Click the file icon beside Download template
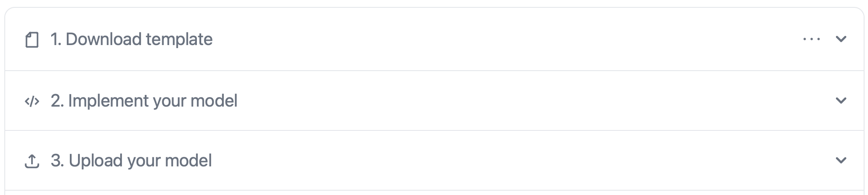The image size is (868, 195). (x=32, y=39)
